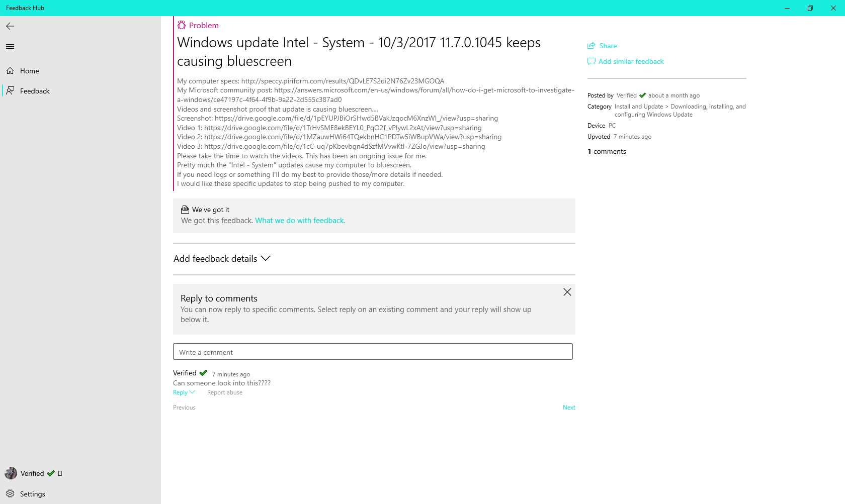
Task: Expand the Reply chevron under the comment
Action: pyautogui.click(x=192, y=392)
